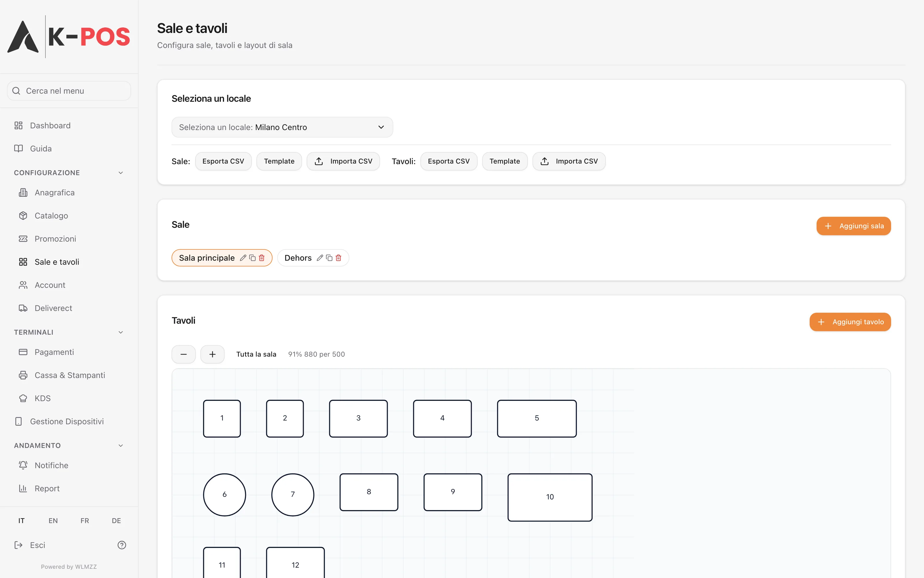Open Sale e tavoli in the sidebar
Viewport: 924px width, 578px height.
69,262
